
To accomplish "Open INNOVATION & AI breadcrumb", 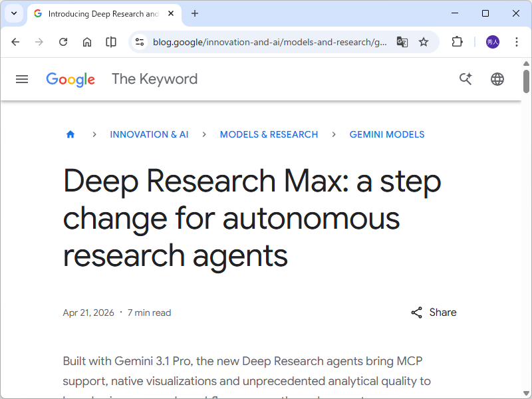I will tap(149, 134).
